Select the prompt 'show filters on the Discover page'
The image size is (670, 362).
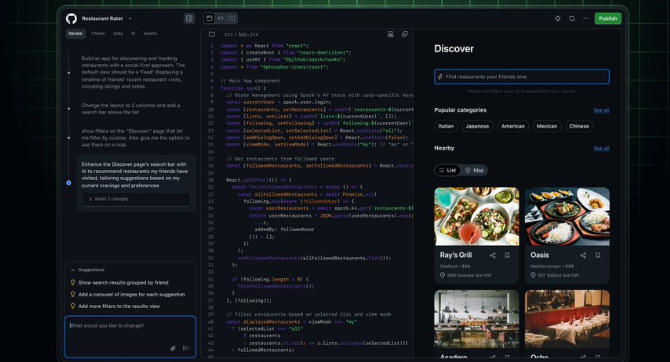[135, 138]
